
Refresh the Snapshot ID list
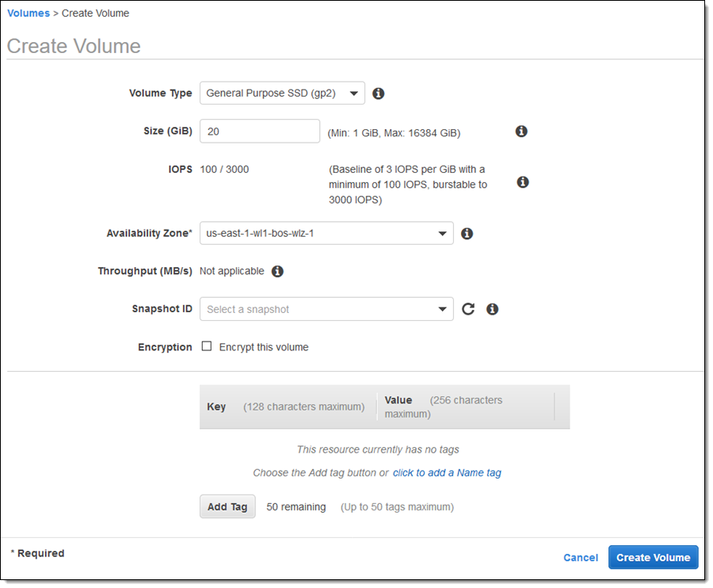(x=468, y=309)
